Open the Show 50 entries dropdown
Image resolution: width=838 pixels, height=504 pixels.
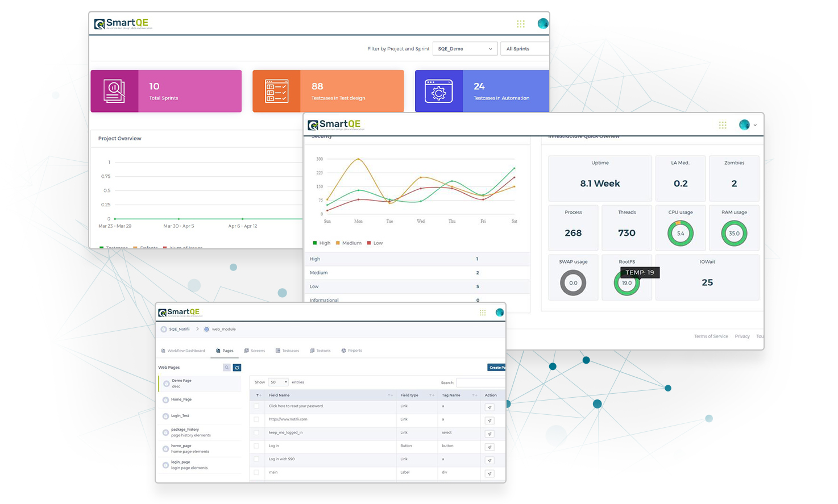tap(279, 382)
